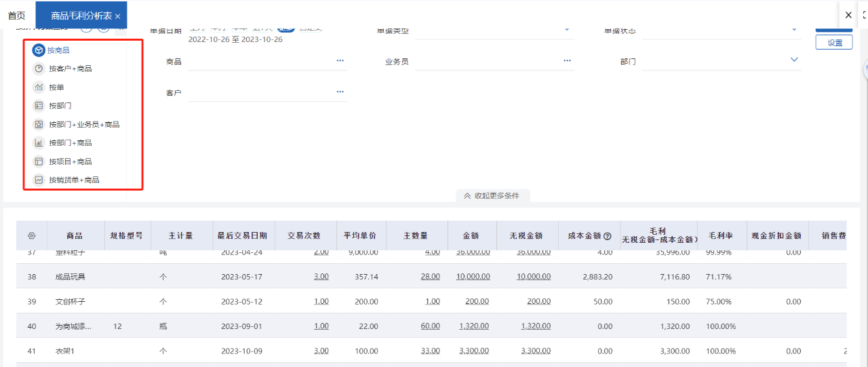Click cost amount 2,883.20 cell
Viewport: 868px width, 367px height.
pyautogui.click(x=598, y=277)
